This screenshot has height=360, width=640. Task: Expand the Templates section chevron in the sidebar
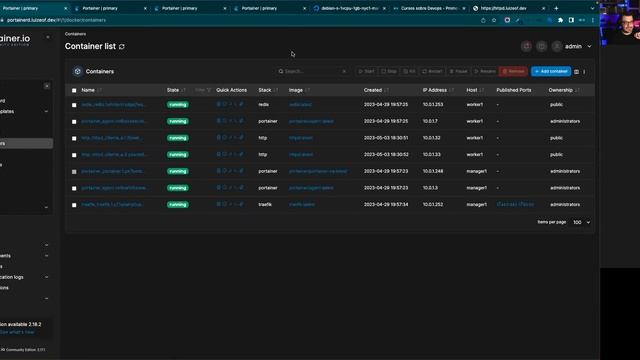pyautogui.click(x=46, y=111)
